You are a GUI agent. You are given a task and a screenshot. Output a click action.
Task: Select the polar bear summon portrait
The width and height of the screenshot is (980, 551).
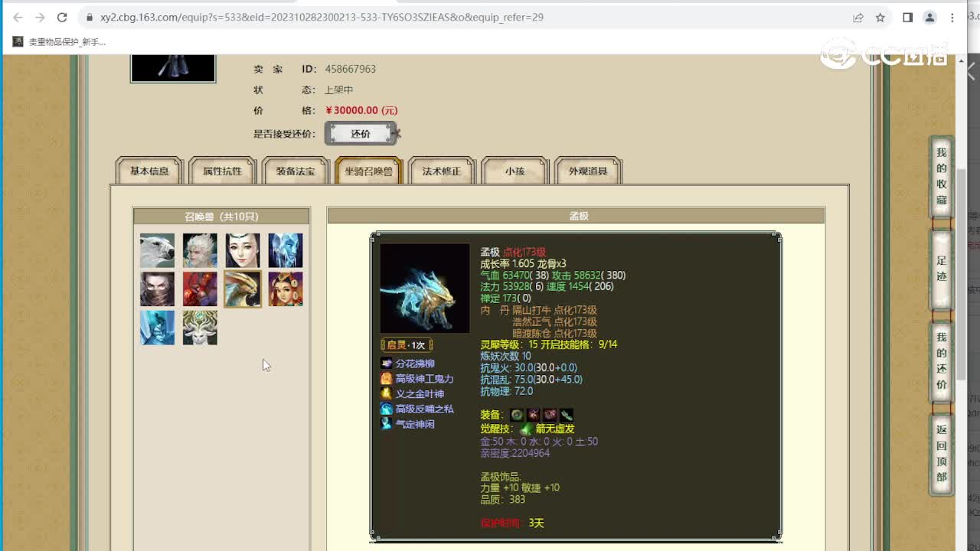(157, 251)
